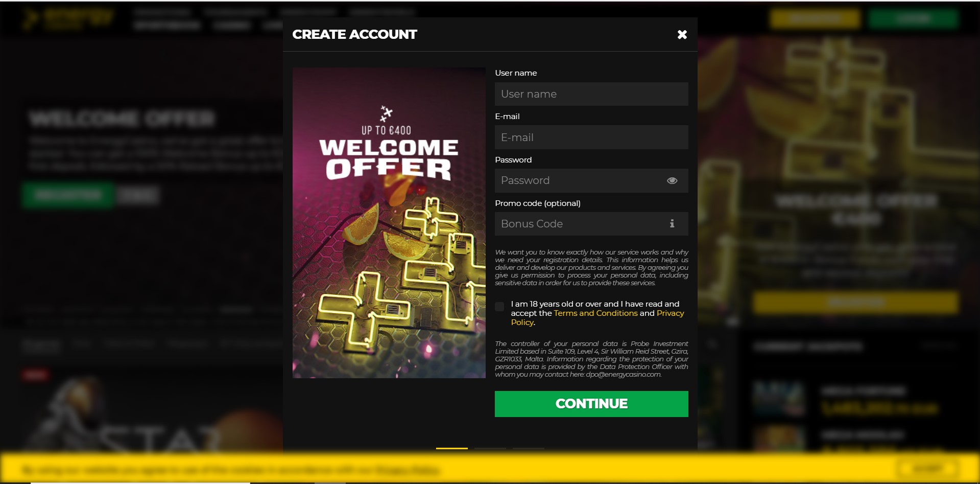Tick the 18 years old agreement checkbox

(499, 307)
